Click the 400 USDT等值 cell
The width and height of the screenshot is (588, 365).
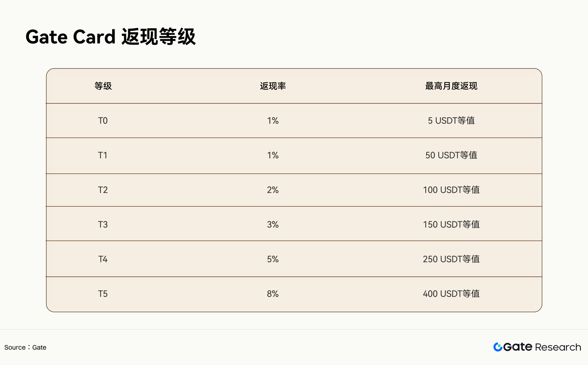click(x=451, y=294)
